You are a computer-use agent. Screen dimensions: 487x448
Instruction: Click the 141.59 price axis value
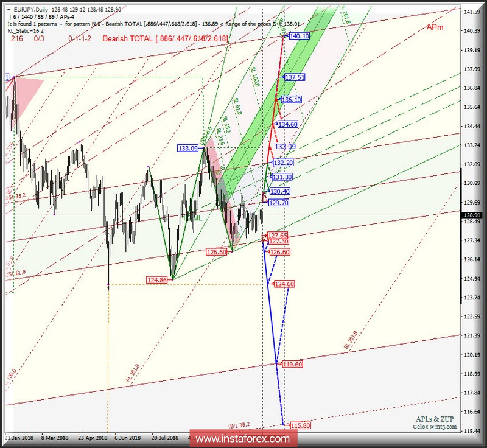[472, 12]
